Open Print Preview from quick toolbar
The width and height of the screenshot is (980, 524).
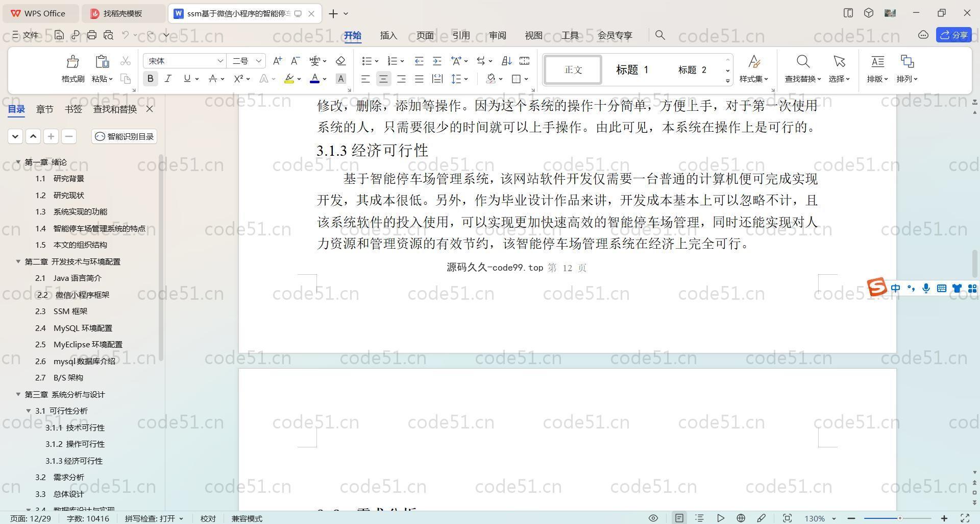point(108,35)
